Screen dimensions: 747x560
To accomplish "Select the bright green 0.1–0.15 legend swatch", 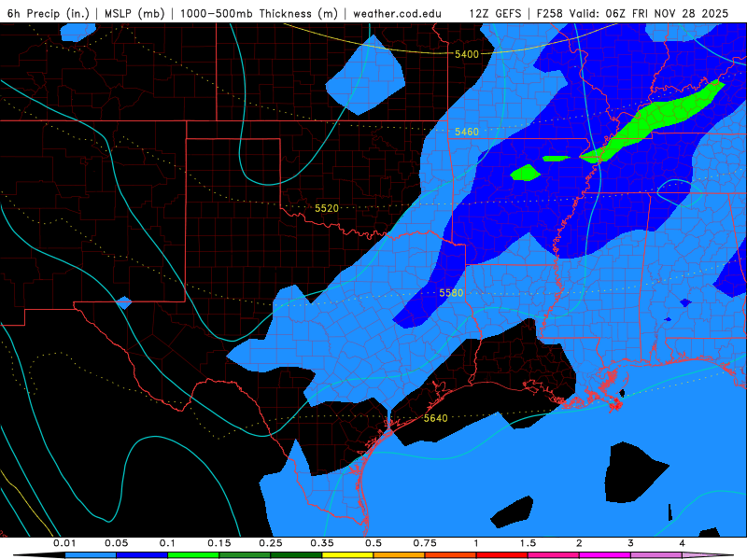I will 193,555.
